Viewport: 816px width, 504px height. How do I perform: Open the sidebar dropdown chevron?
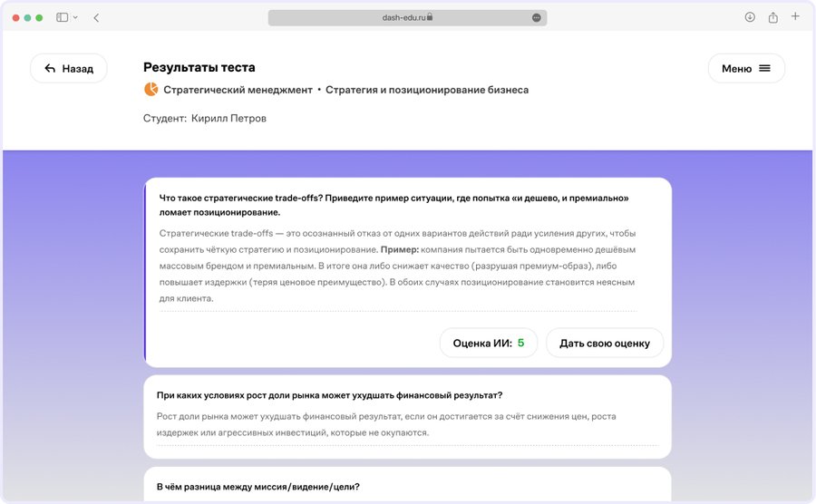pyautogui.click(x=74, y=17)
